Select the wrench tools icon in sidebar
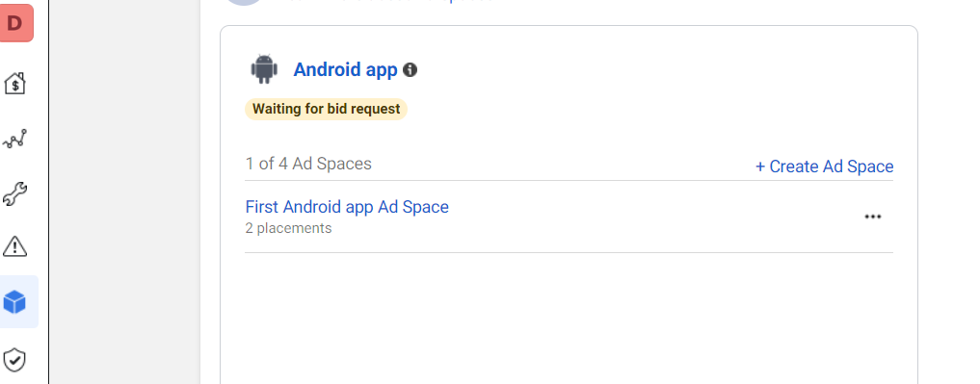Screen dimensions: 980x384 (15, 193)
